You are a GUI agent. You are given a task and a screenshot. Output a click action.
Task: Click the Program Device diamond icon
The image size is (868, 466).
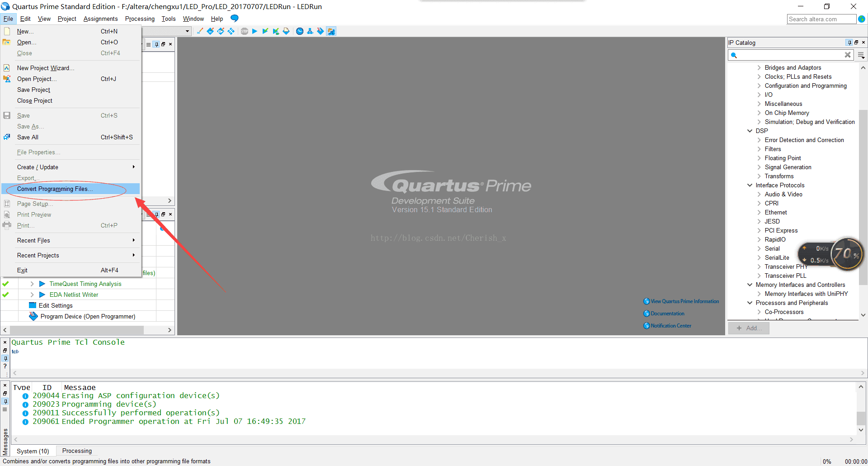coord(33,316)
